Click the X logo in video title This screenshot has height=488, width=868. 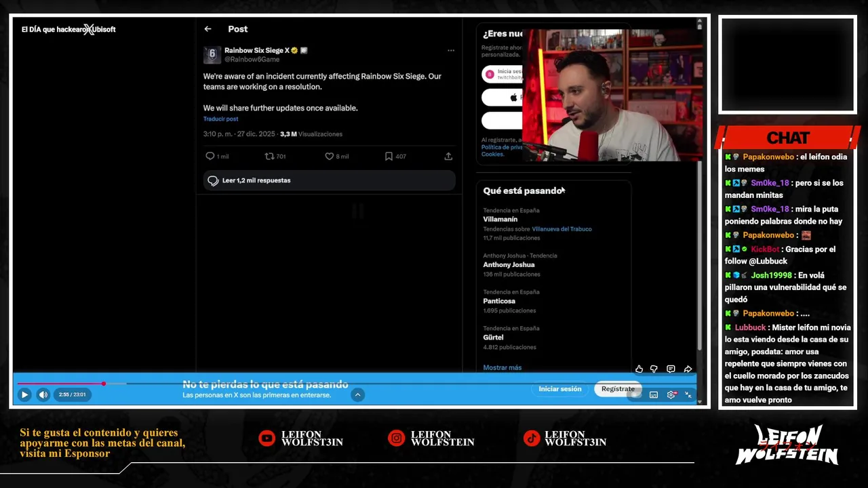click(89, 29)
